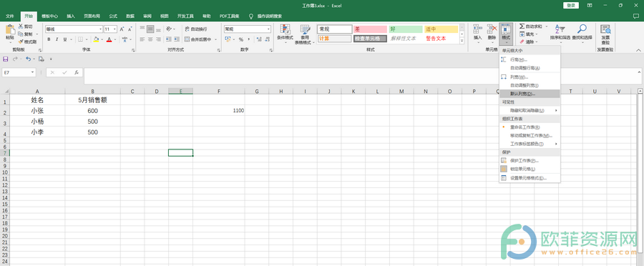Decrease decimal places icon
The image size is (644, 266).
(x=268, y=39)
